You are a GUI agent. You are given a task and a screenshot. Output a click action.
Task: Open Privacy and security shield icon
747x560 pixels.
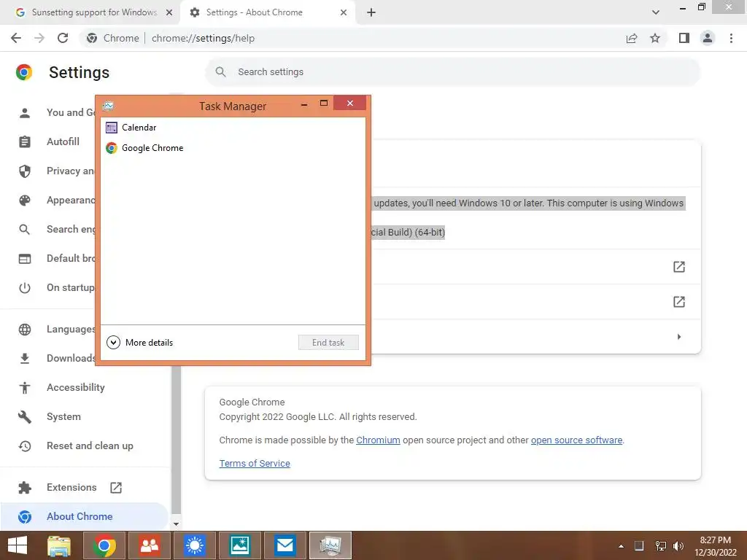24,171
